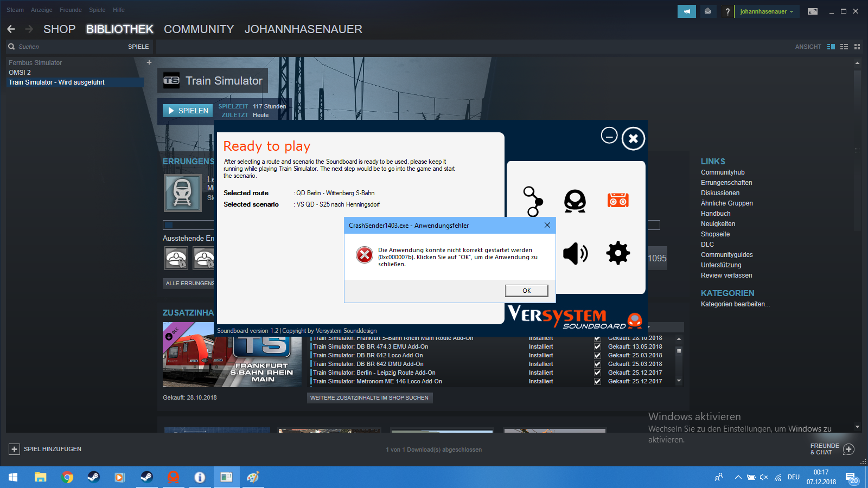This screenshot has width=868, height=488.
Task: Go back with the Steam back arrow
Action: coord(11,29)
